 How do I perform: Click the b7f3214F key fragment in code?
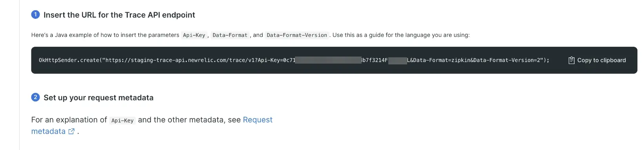[375, 60]
